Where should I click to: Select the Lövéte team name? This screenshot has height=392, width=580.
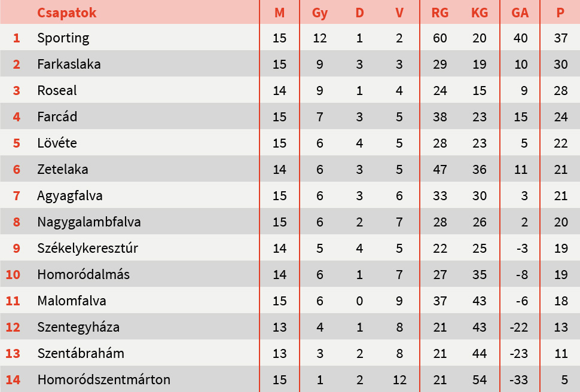pyautogui.click(x=57, y=143)
